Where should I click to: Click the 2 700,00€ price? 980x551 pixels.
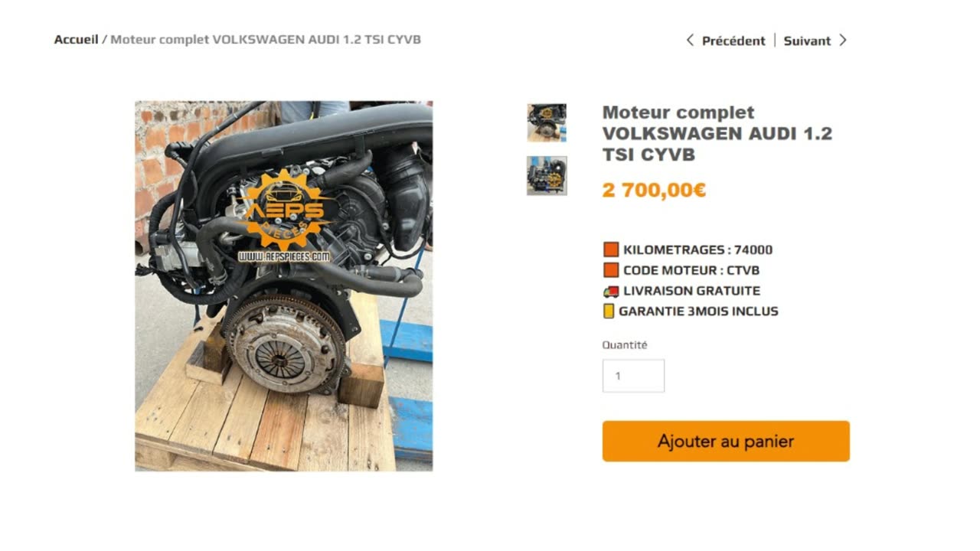click(654, 190)
